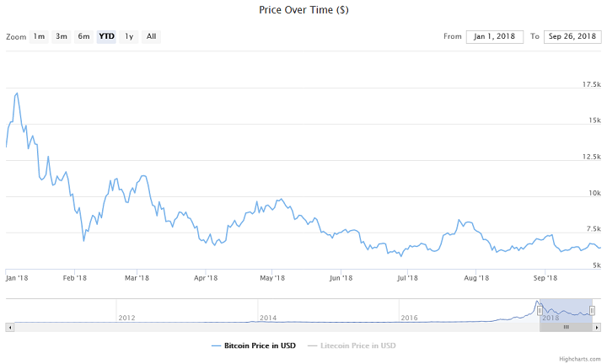Click the May '18 axis label
The width and height of the screenshot is (607, 364).
(272, 278)
